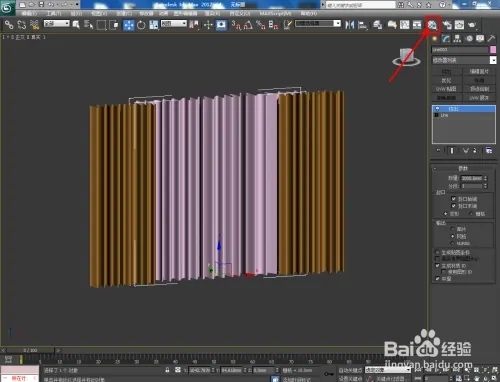Open the Select by Name list tool
The height and width of the screenshot is (382, 500).
(x=88, y=25)
